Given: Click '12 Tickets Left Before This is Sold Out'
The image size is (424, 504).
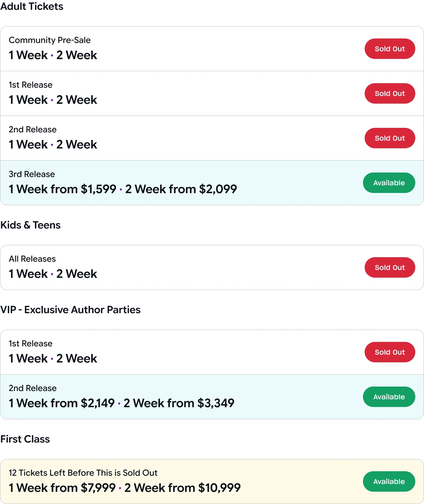Looking at the screenshot, I should pos(83,473).
